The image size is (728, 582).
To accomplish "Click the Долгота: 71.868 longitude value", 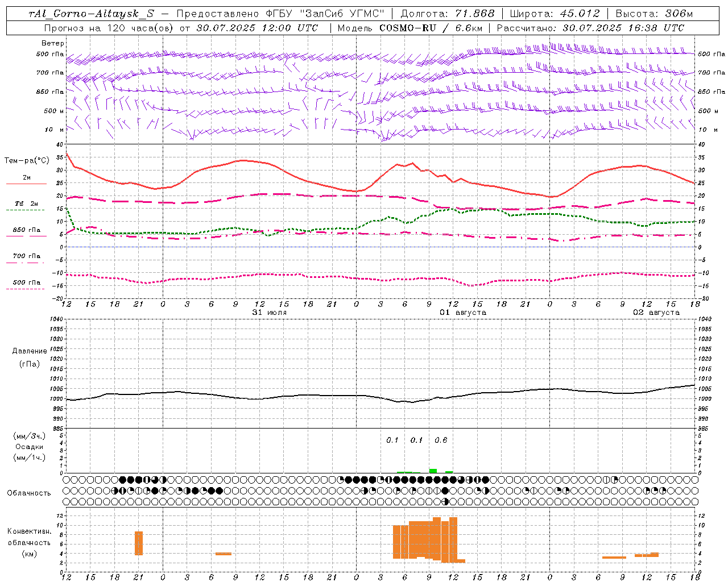I will point(448,14).
